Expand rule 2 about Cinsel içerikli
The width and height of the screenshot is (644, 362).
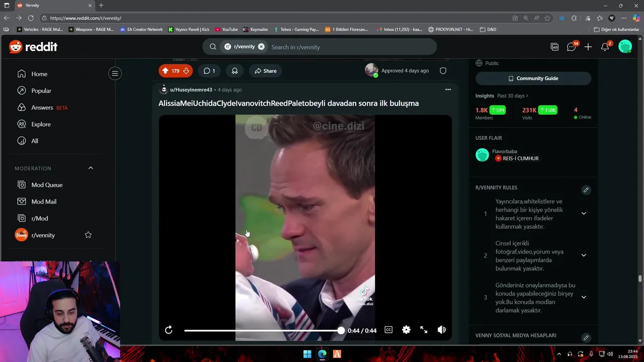pos(584,255)
